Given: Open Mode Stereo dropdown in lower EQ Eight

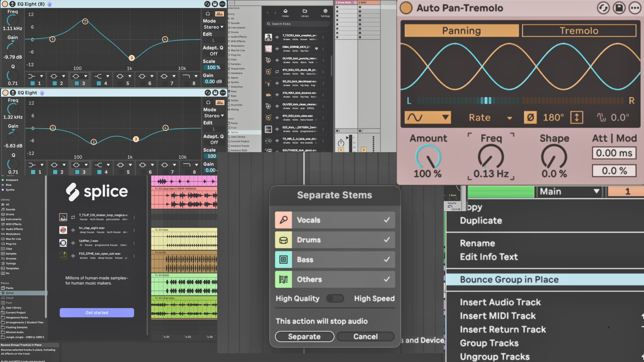Looking at the screenshot, I should tap(214, 116).
